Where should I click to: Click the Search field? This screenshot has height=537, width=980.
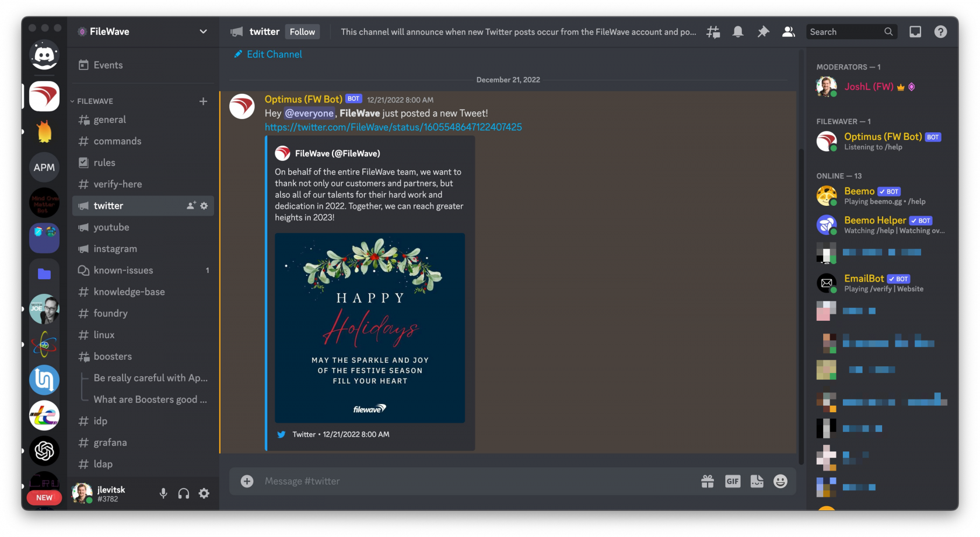(x=851, y=32)
